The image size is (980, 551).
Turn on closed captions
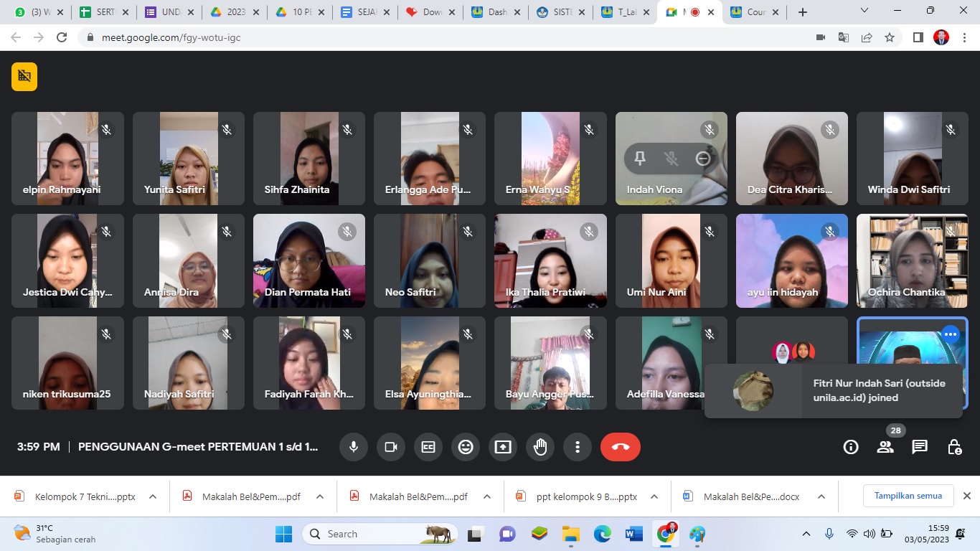pyautogui.click(x=428, y=447)
